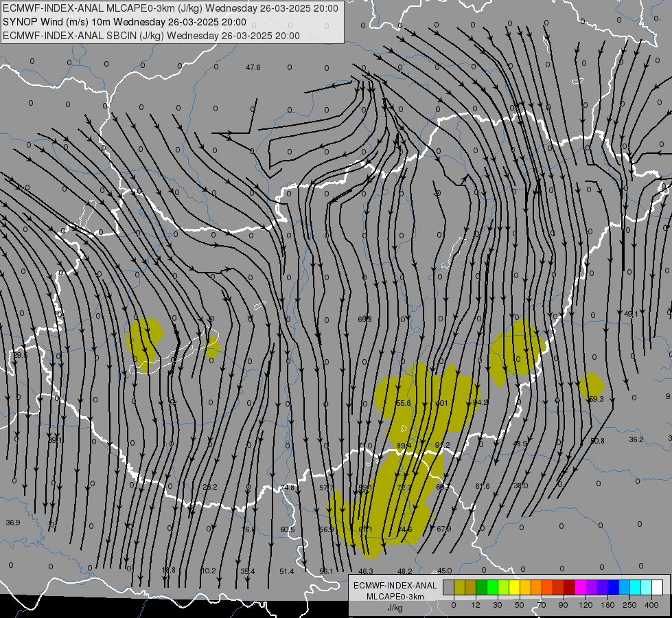This screenshot has width=672, height=618.
Task: Click legend tick value 12
Action: click(x=475, y=605)
